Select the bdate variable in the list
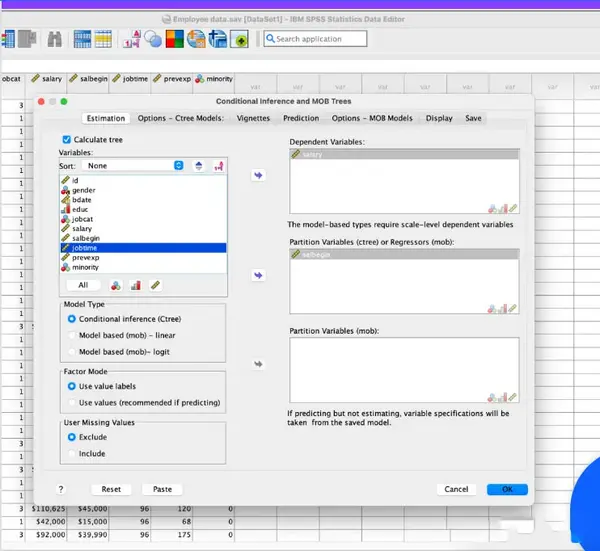The width and height of the screenshot is (600, 551). click(143, 200)
